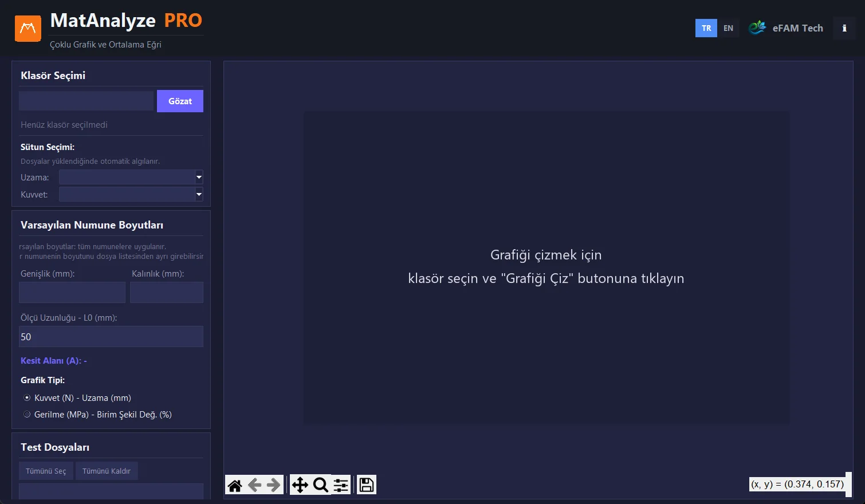Screen dimensions: 865x504
Task: Activate the pan/move plot tool
Action: 300,485
